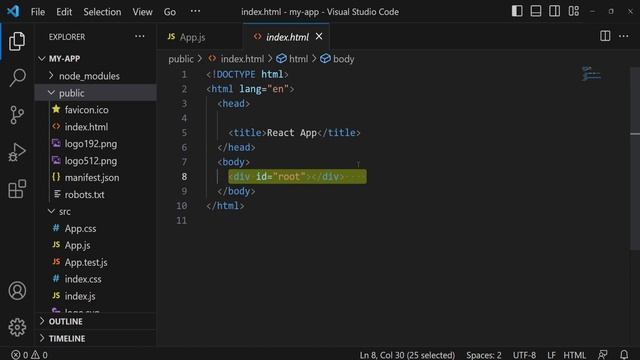Viewport: 640px width, 360px height.
Task: Toggle Primary Side Bar layout button
Action: point(517,11)
